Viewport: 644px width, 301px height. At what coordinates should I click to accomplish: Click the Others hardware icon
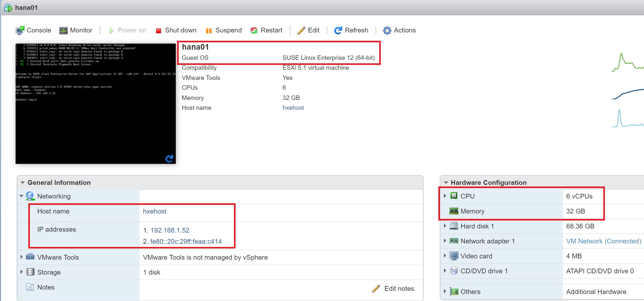click(x=454, y=291)
